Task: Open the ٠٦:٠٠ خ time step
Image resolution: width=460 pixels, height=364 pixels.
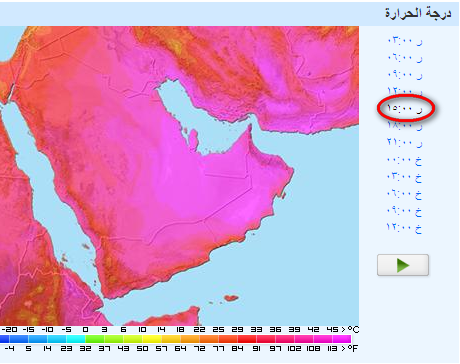Action: [404, 194]
